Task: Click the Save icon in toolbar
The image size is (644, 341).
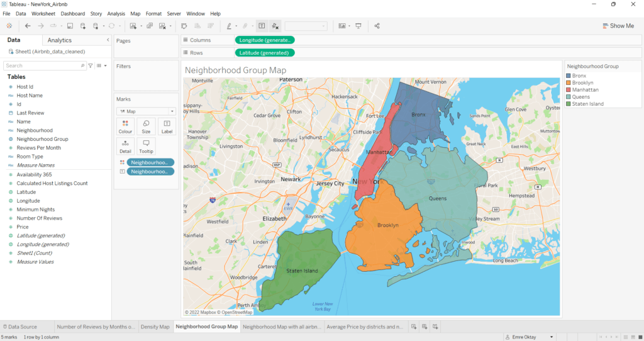Action: (x=70, y=26)
